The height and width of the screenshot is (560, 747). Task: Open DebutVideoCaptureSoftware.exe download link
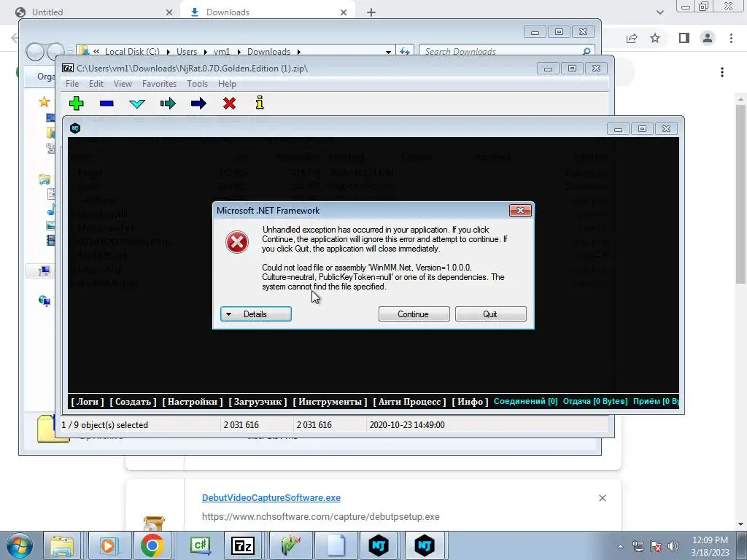(x=271, y=497)
